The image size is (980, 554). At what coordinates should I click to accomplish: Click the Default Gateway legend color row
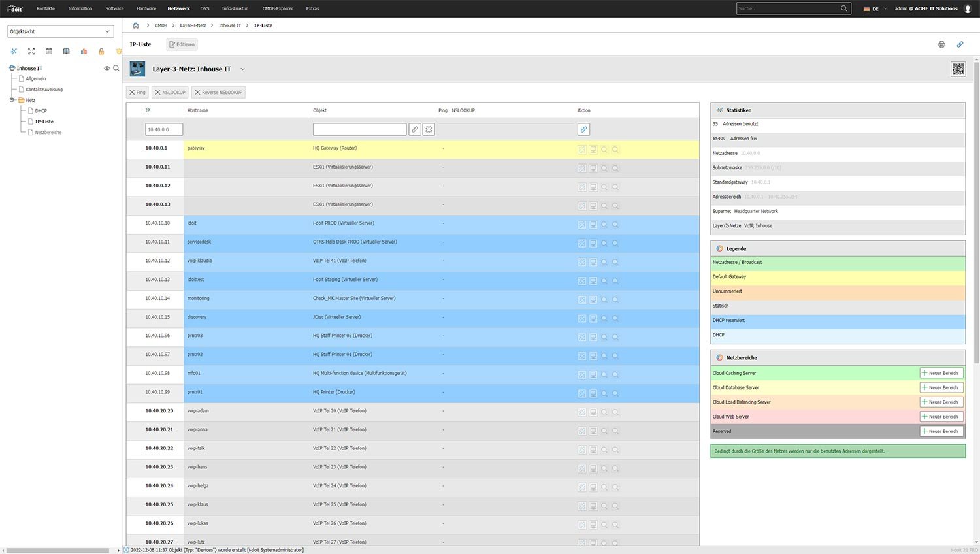838,277
